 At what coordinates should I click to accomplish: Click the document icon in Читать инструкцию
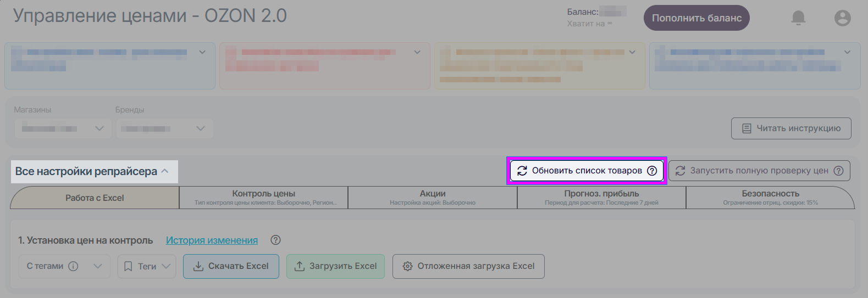747,128
